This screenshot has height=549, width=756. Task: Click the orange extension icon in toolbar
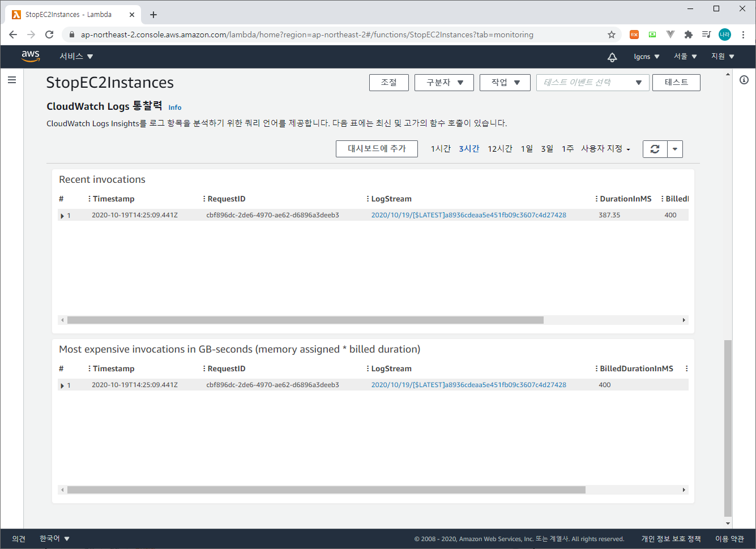tap(634, 35)
